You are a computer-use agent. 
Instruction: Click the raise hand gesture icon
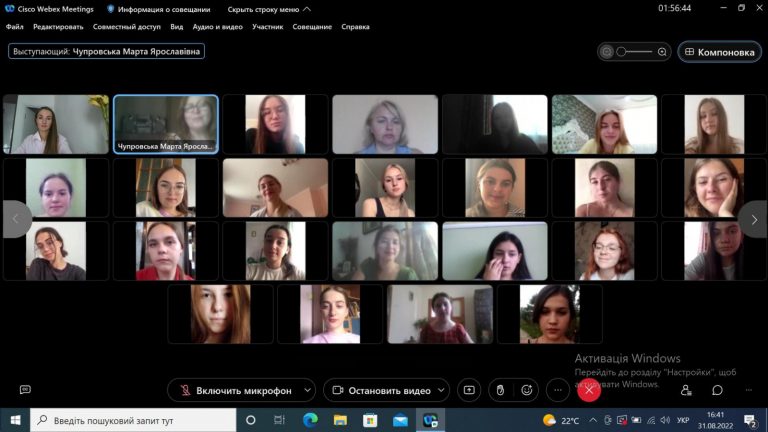(x=500, y=390)
